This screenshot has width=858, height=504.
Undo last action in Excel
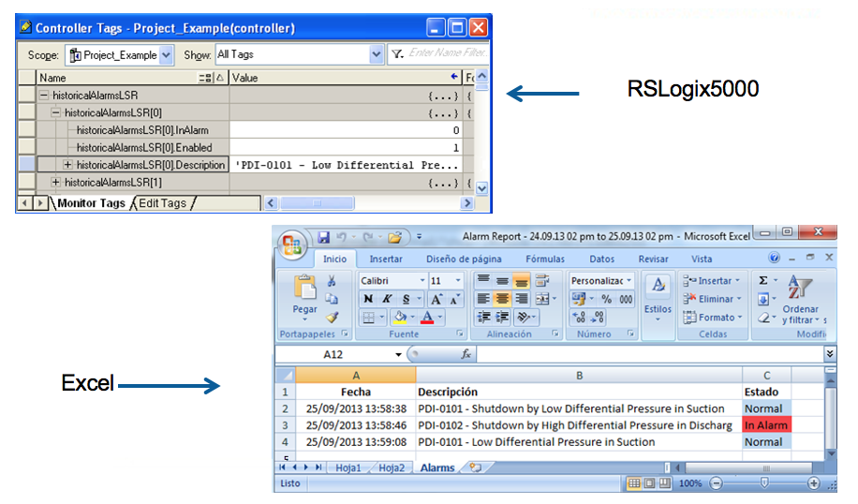342,237
